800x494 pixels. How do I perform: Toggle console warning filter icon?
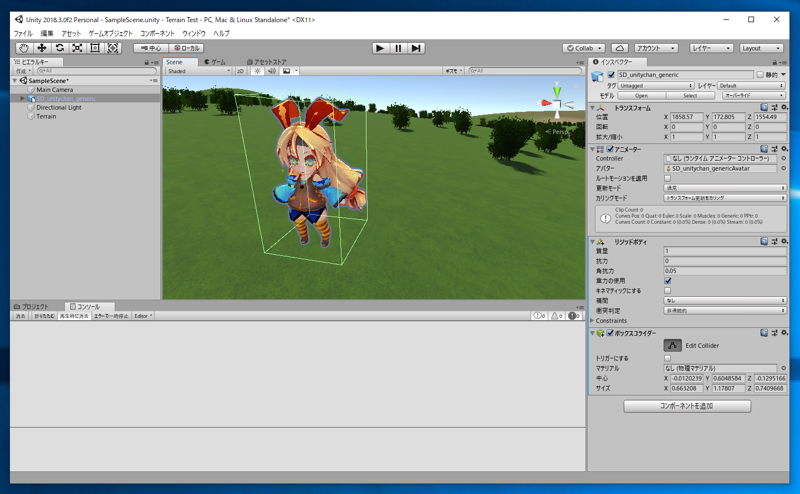click(557, 316)
